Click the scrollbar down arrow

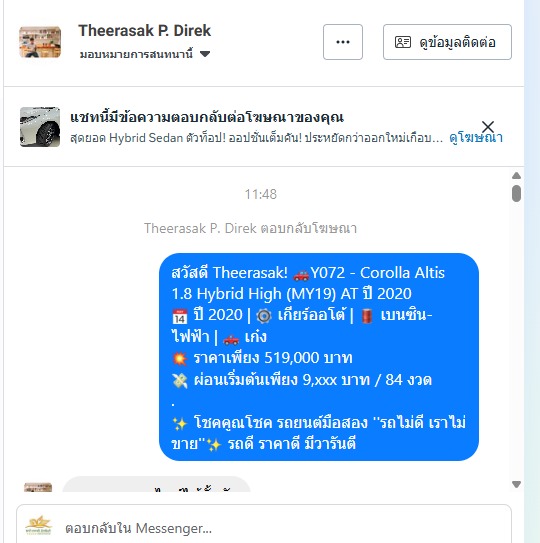point(516,484)
